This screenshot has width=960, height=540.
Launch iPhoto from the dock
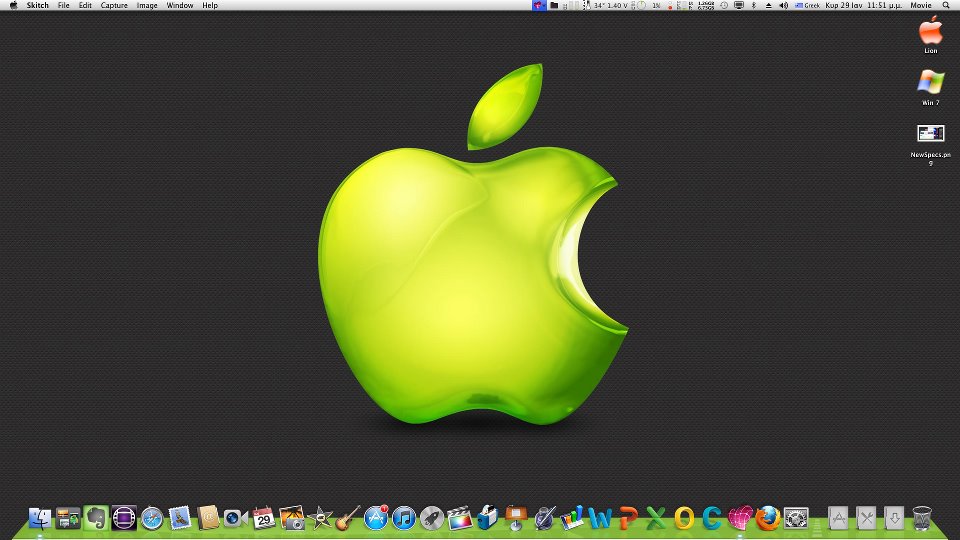pyautogui.click(x=292, y=519)
